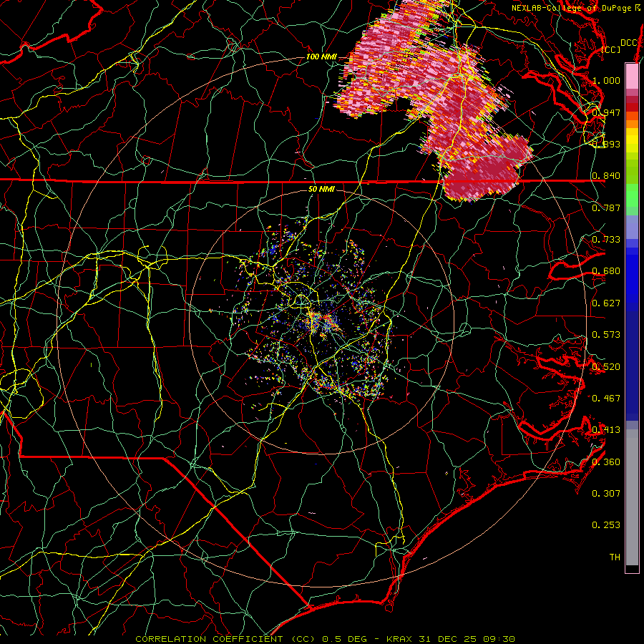Click the 50 NMI range ring label
The image size is (644, 644).
[321, 189]
